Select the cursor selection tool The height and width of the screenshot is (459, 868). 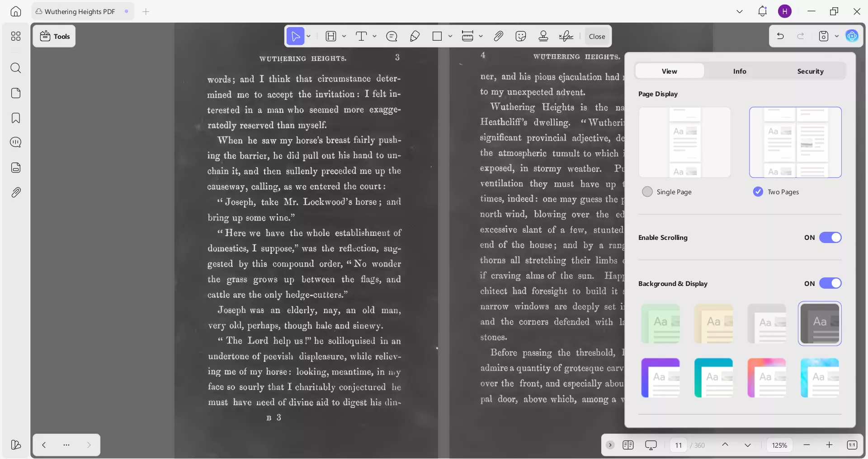pos(296,36)
